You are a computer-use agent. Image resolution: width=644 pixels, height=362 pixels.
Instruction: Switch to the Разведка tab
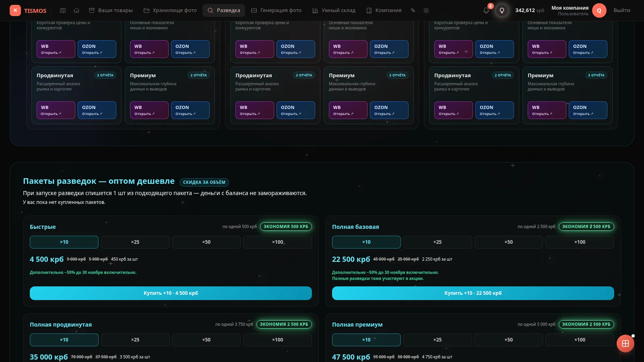(x=224, y=10)
